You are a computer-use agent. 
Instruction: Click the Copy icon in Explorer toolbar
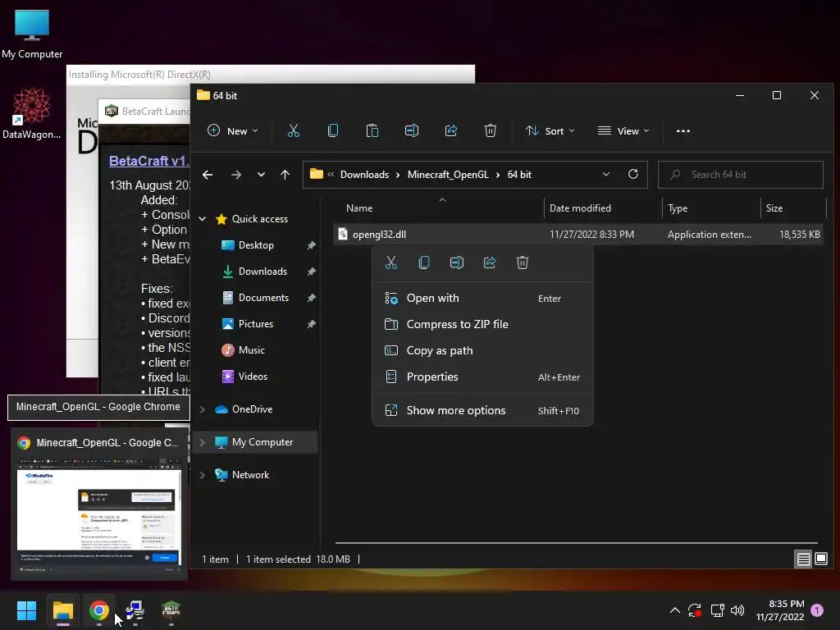[333, 130]
